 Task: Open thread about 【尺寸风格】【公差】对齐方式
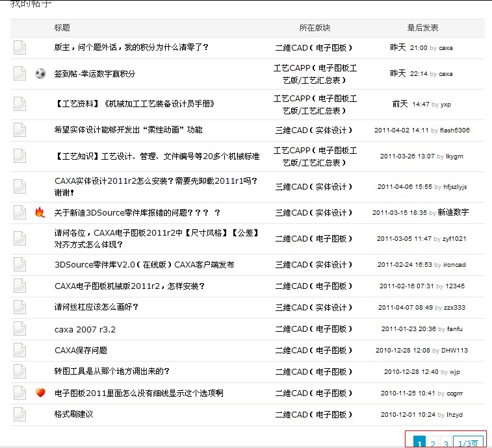(156, 238)
